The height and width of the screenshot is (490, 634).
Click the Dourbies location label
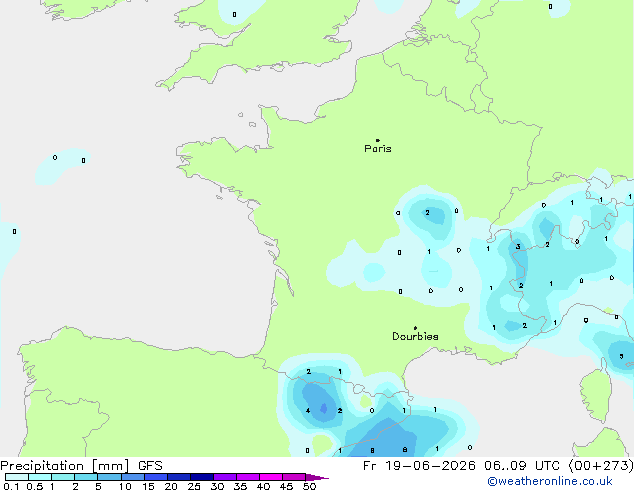click(x=415, y=336)
